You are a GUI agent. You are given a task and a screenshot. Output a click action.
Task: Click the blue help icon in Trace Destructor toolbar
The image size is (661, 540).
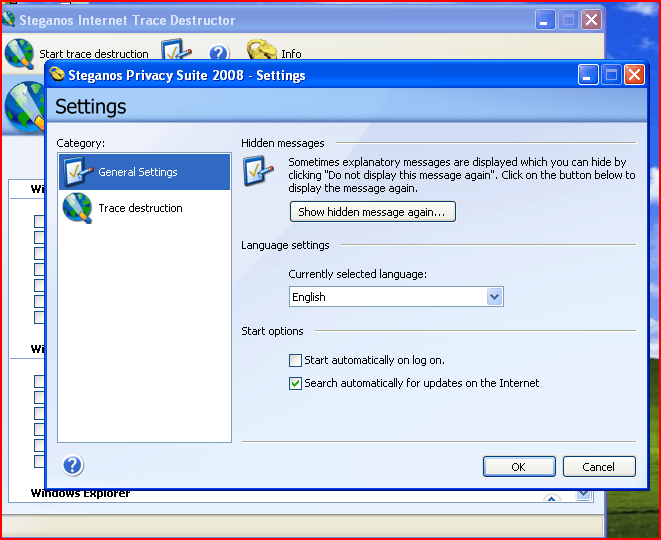tap(219, 52)
